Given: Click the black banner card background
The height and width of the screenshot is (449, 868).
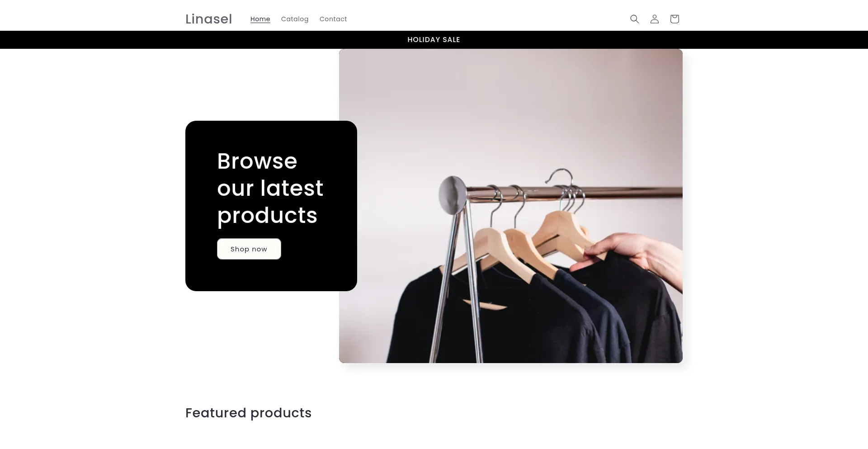Looking at the screenshot, I should pyautogui.click(x=271, y=276).
